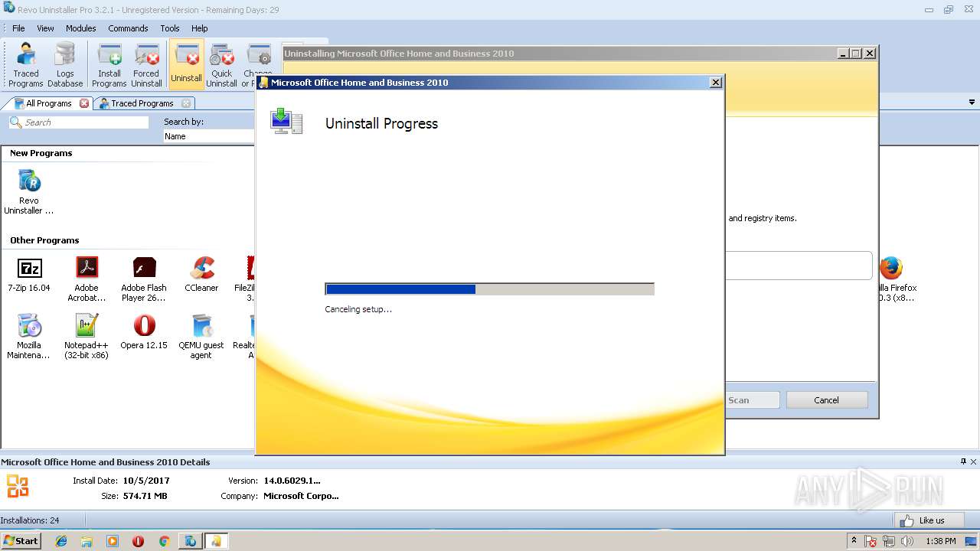The image size is (980, 551).
Task: Close the Traced Programs tab
Action: [x=186, y=103]
